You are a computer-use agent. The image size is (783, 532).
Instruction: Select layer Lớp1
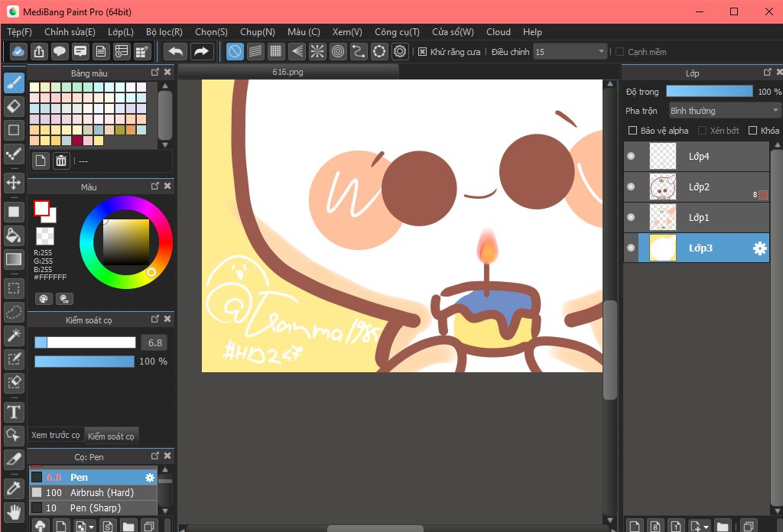(x=697, y=217)
